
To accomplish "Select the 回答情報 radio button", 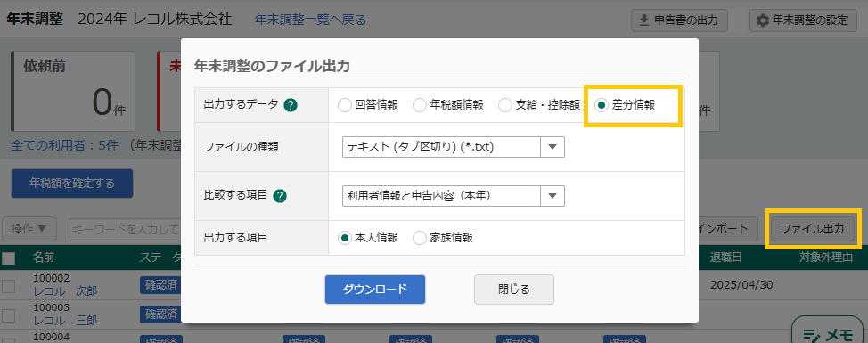I will pyautogui.click(x=344, y=105).
